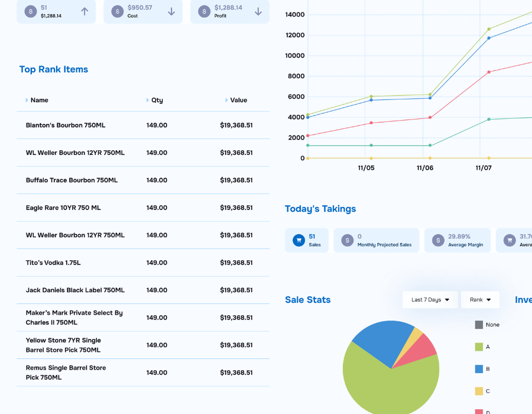Select Remus Single Barrel Store Pick name
The image size is (532, 414).
tap(66, 373)
